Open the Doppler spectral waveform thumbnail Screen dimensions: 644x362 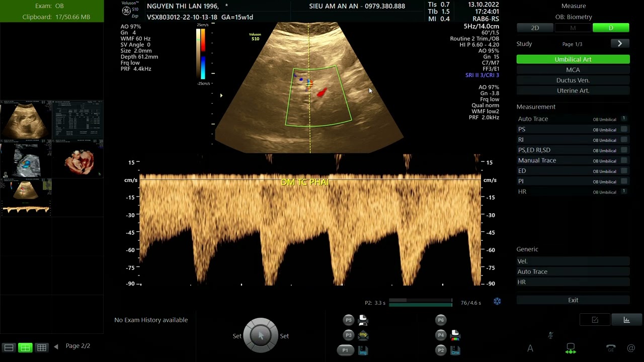point(26,197)
